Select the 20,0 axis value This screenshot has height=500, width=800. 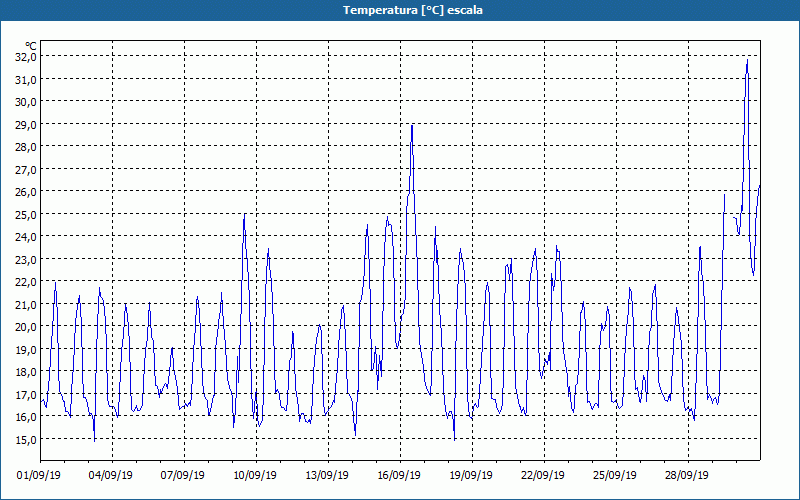click(x=26, y=327)
